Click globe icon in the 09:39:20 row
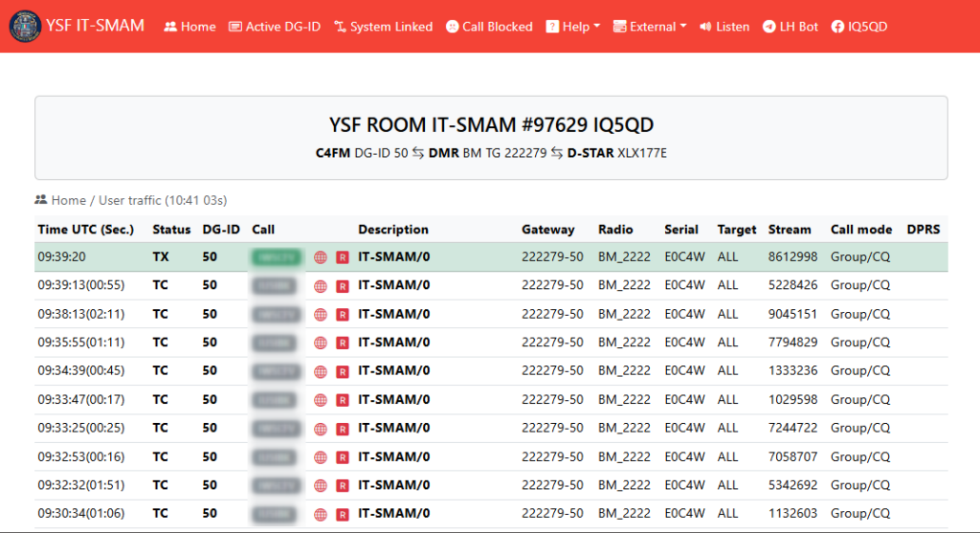980x533 pixels. pyautogui.click(x=321, y=257)
